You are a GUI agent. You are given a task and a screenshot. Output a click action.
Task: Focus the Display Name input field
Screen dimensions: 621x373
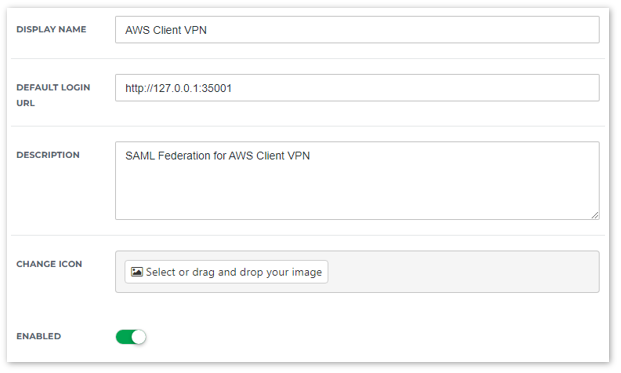pos(357,30)
